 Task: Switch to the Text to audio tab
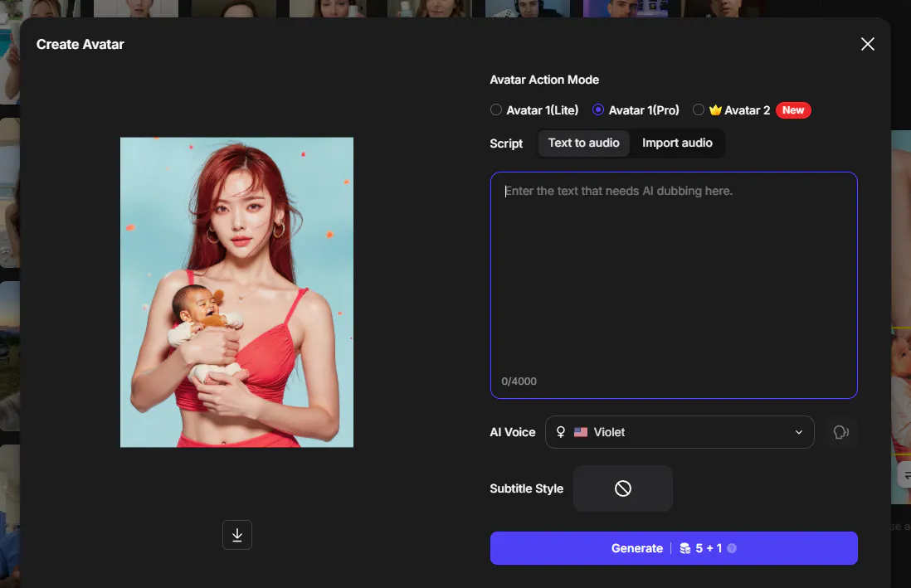pyautogui.click(x=583, y=143)
